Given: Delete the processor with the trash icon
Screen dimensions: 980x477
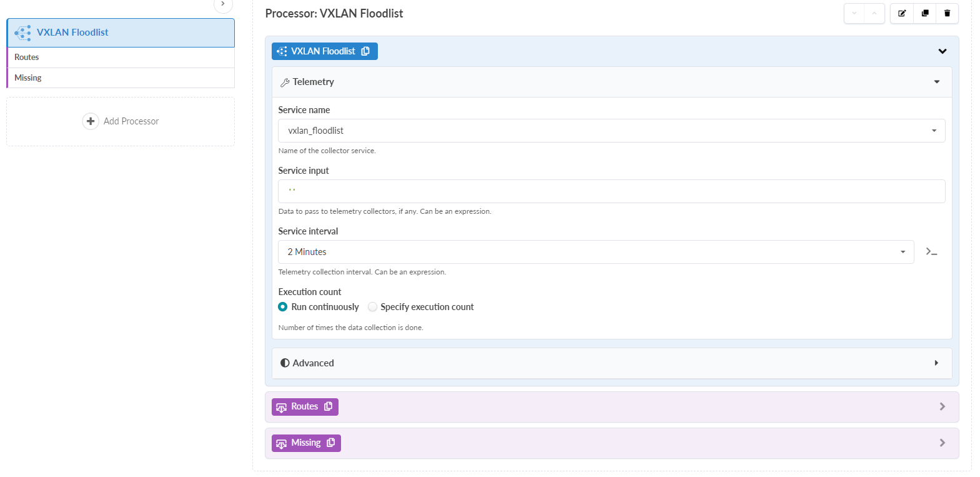Looking at the screenshot, I should (x=947, y=13).
